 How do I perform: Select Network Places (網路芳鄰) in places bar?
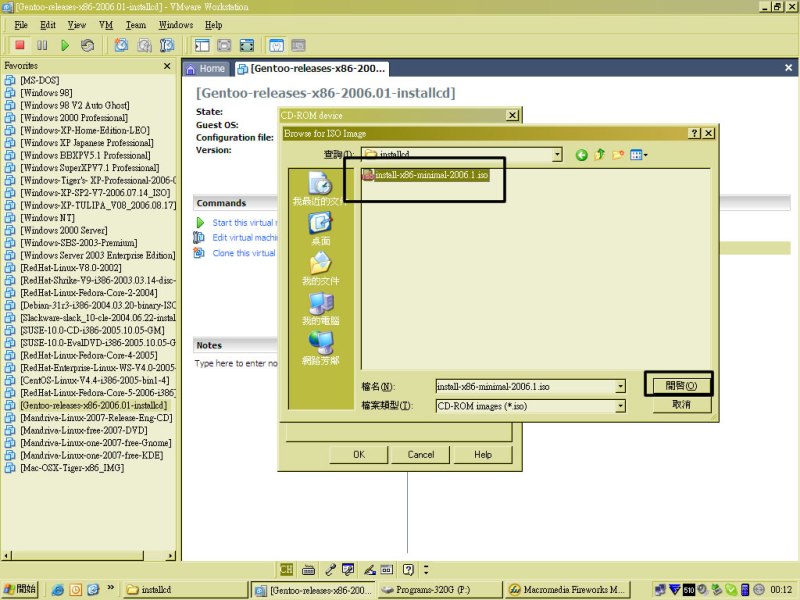320,349
